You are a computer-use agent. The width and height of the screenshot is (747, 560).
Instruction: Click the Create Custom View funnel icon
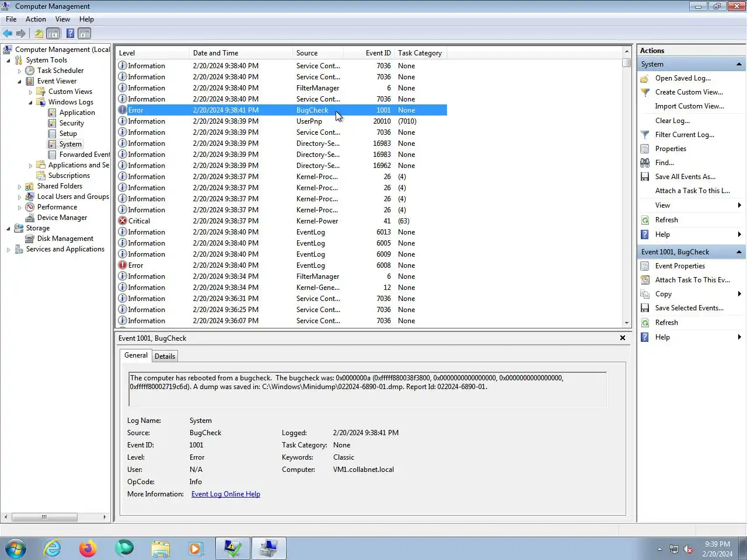tap(645, 92)
